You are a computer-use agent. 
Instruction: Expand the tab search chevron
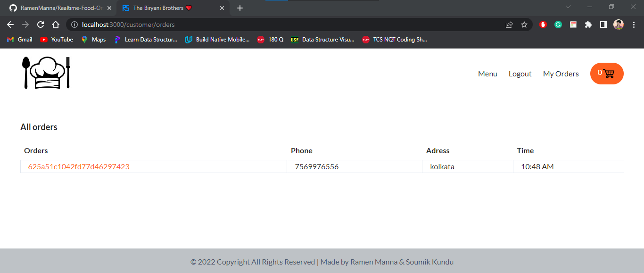pos(568,7)
